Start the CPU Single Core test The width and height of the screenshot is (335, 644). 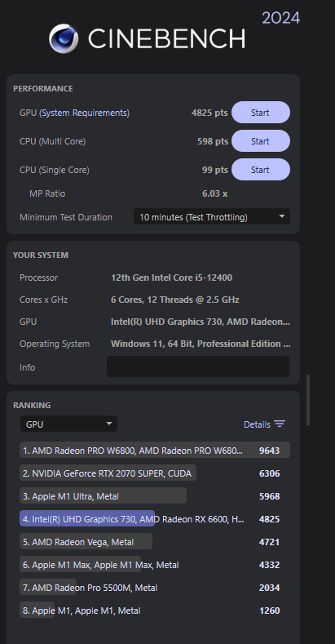(x=260, y=170)
